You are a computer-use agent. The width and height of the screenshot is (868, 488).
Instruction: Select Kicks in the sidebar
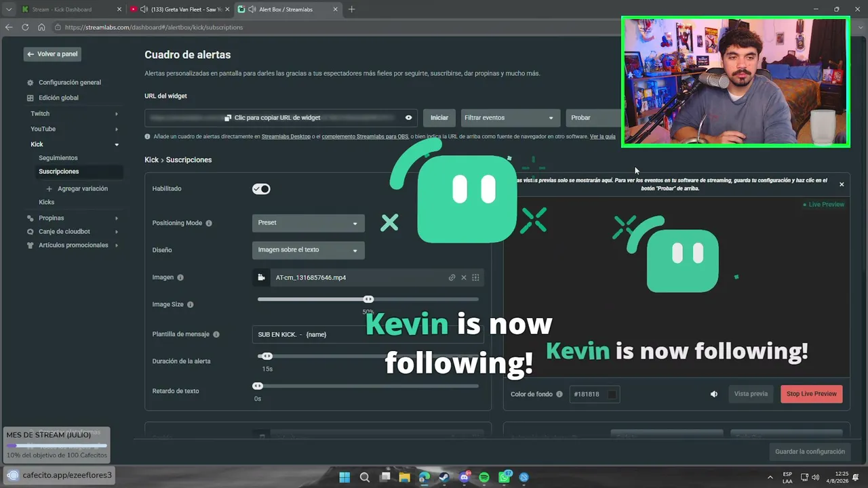(46, 202)
